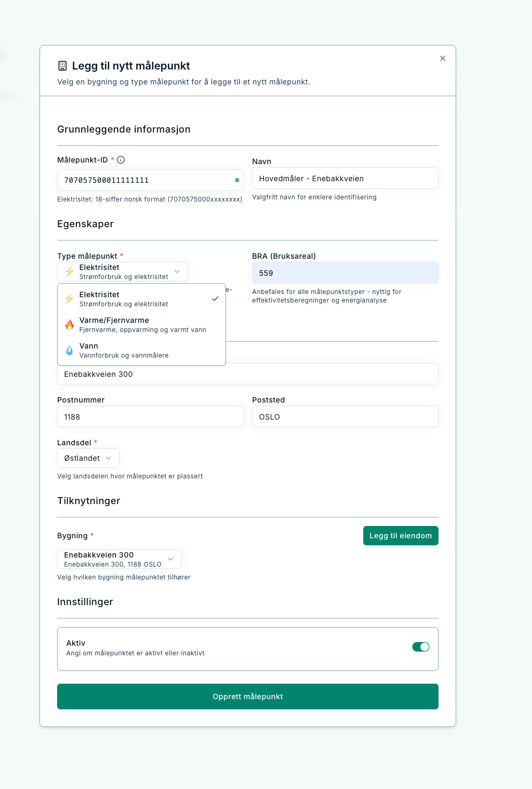
Task: Click the building icon in the dialog header
Action: 62,66
